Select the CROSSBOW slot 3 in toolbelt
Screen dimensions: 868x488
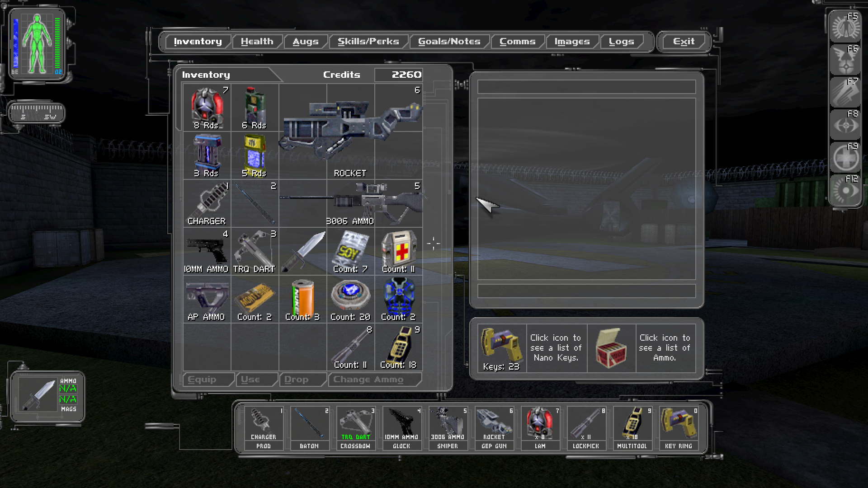click(x=356, y=428)
